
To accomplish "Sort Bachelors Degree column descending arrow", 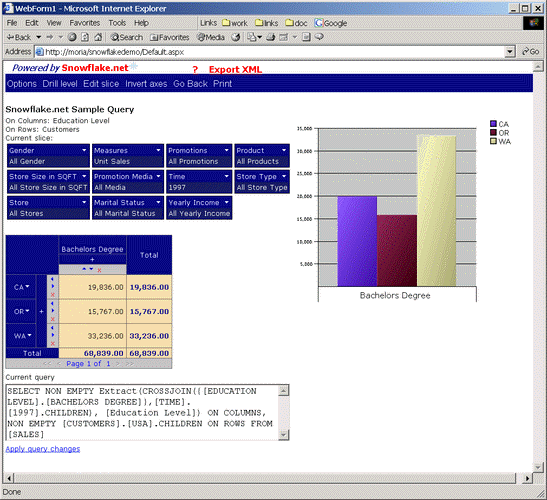I will click(x=91, y=269).
